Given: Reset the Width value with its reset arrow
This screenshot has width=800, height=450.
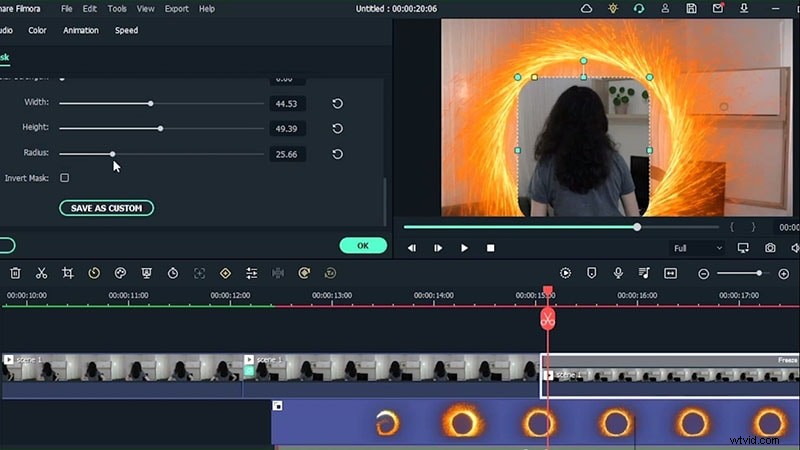Looking at the screenshot, I should pyautogui.click(x=337, y=104).
